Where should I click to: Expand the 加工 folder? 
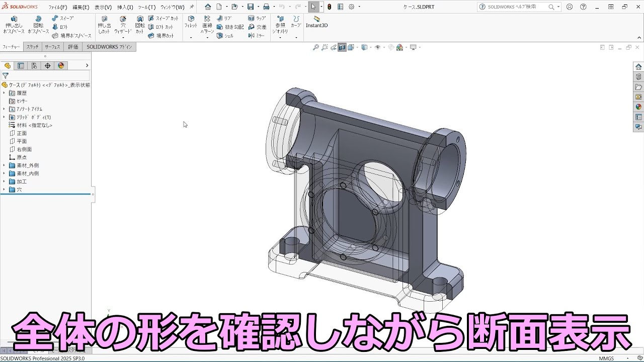pyautogui.click(x=4, y=182)
